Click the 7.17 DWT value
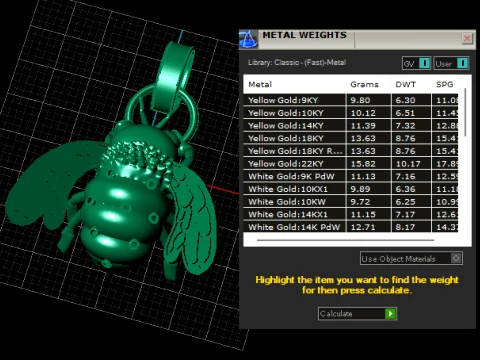Viewport: 480px width, 360px height. (x=405, y=214)
